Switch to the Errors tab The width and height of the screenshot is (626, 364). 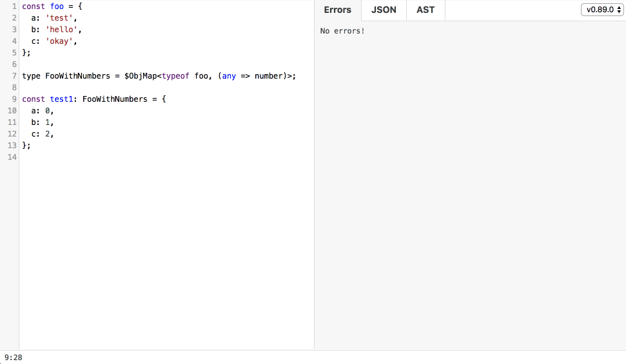tap(337, 10)
